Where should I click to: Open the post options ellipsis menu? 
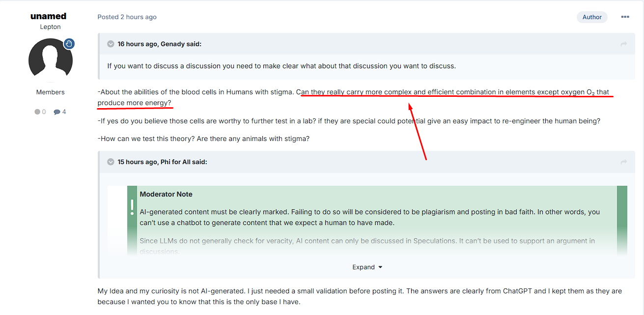625,17
